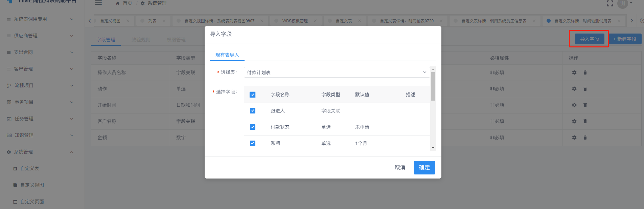Close the 列表 tab
This screenshot has width=644, height=209.
(164, 21)
